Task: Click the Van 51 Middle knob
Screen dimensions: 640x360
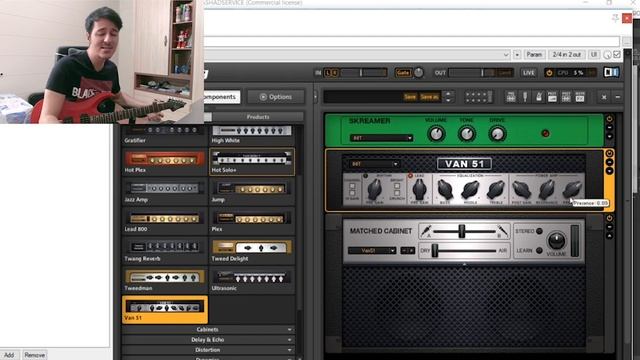Action: (x=470, y=190)
